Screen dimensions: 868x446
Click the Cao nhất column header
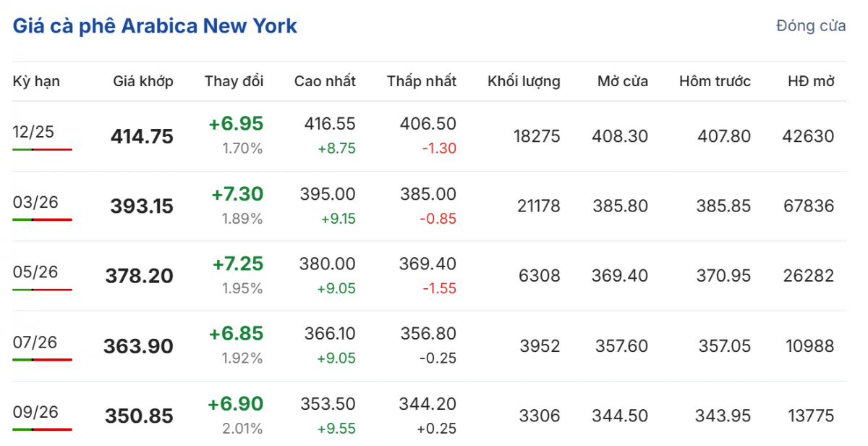pos(325,81)
